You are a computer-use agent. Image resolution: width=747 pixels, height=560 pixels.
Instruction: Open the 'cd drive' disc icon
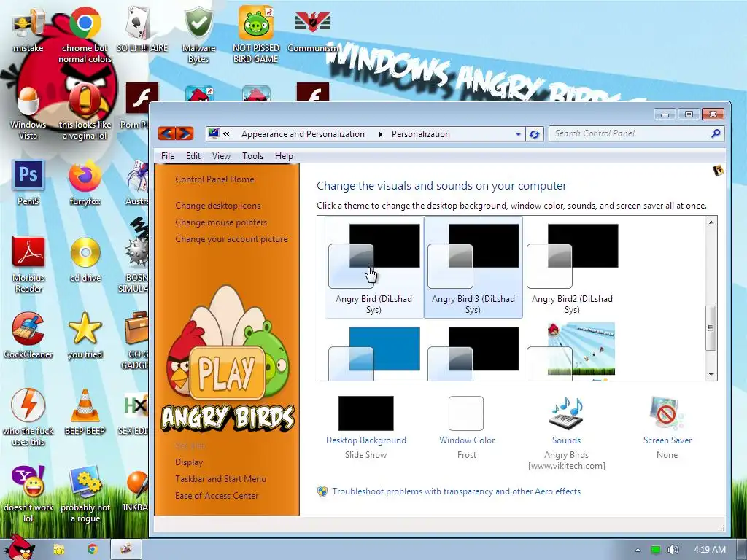click(x=85, y=260)
